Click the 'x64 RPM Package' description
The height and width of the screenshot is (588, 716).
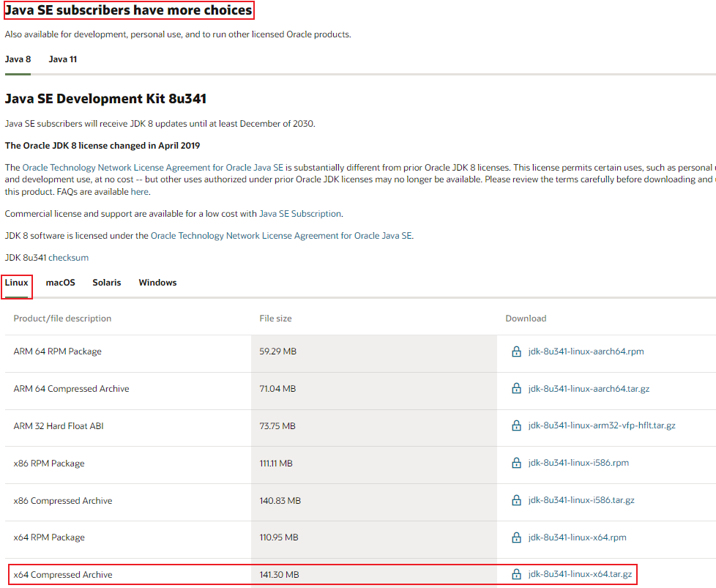point(49,537)
